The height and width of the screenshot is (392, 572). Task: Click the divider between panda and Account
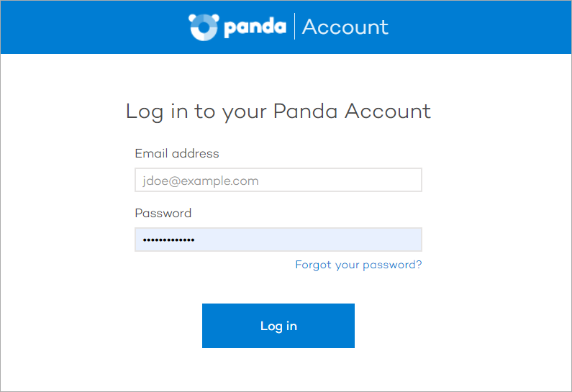point(294,27)
